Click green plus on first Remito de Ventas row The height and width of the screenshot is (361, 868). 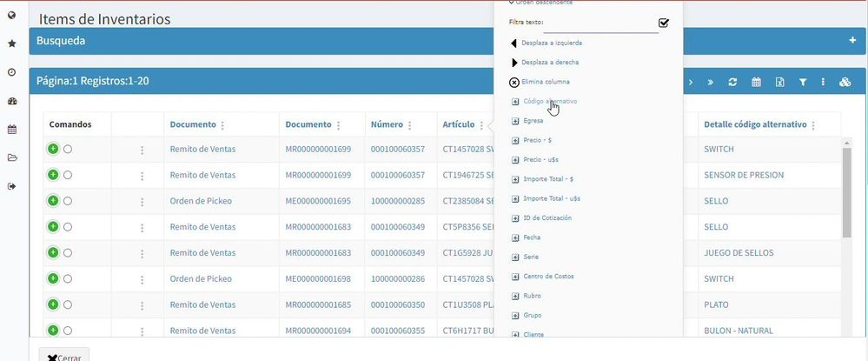tap(53, 149)
